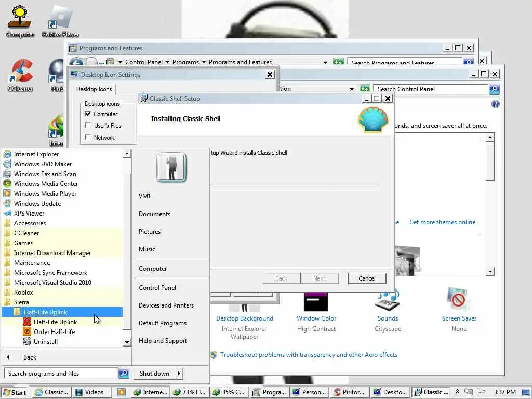Open Documents from Start menu
This screenshot has width=532, height=399.
click(x=154, y=214)
